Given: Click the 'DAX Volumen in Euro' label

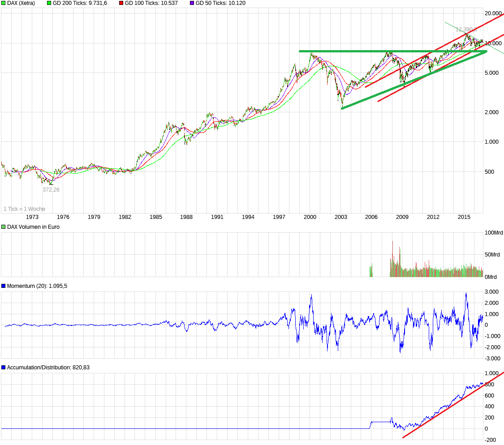Looking at the screenshot, I should (33, 227).
